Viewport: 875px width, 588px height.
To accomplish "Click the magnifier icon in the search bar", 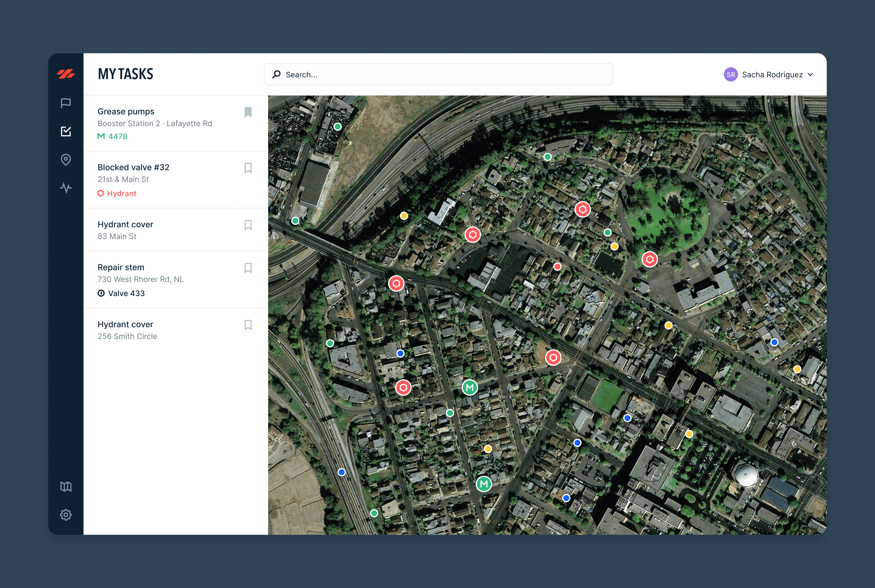I will click(x=276, y=74).
